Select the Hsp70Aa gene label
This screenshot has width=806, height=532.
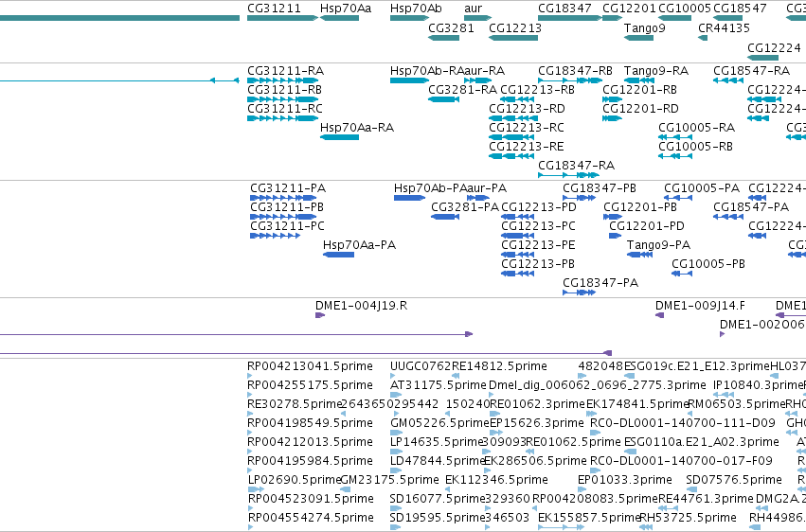346,9
